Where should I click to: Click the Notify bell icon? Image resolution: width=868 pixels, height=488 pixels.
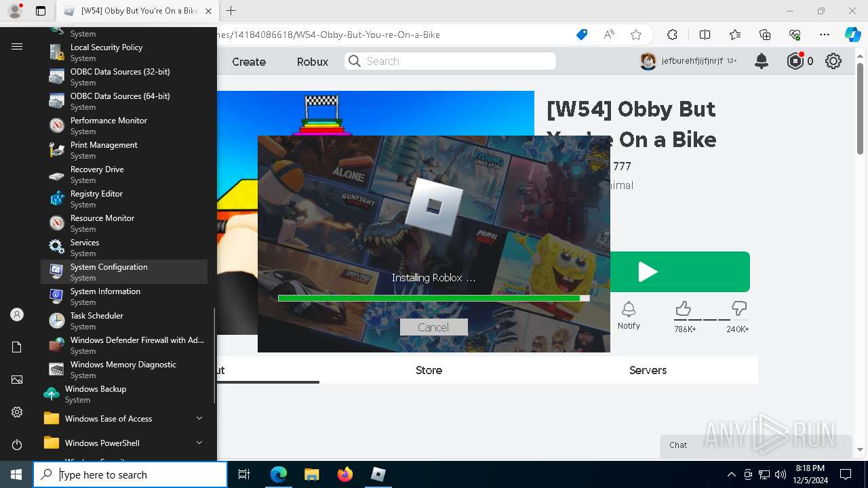coord(629,309)
